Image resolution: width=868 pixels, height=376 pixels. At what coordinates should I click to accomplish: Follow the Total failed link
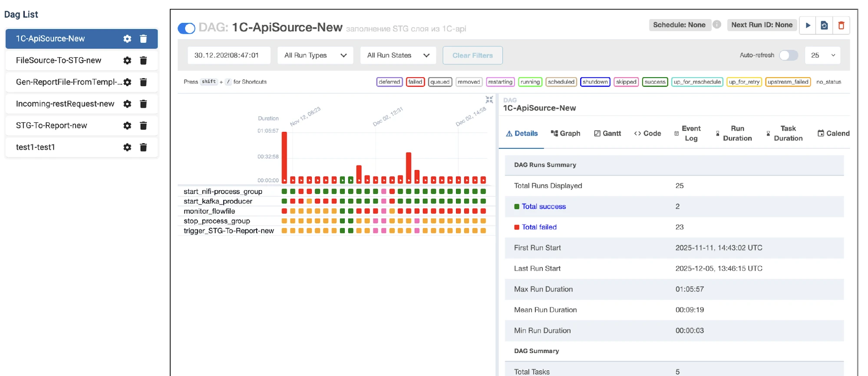(x=539, y=227)
